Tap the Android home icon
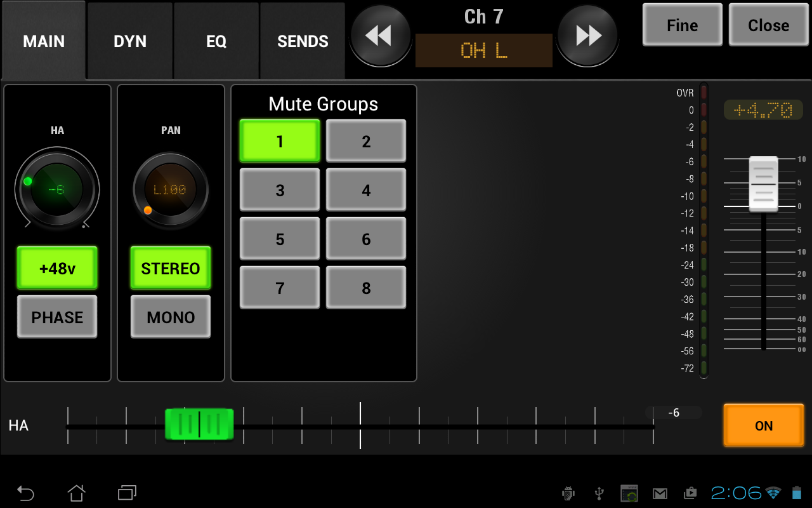The width and height of the screenshot is (812, 508). point(76,493)
